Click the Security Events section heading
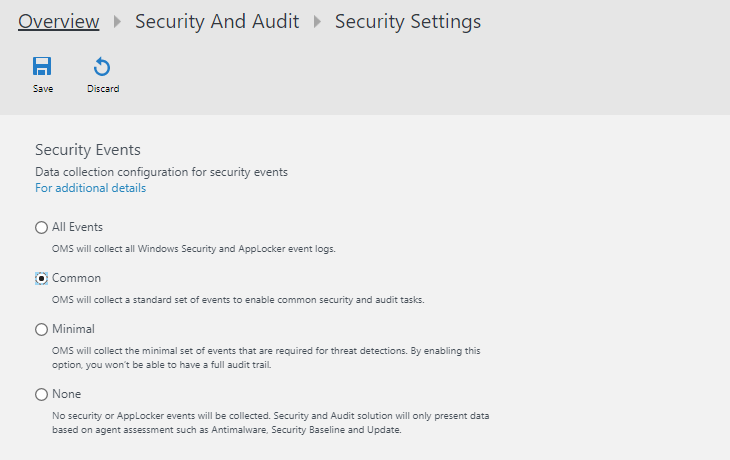 point(88,150)
